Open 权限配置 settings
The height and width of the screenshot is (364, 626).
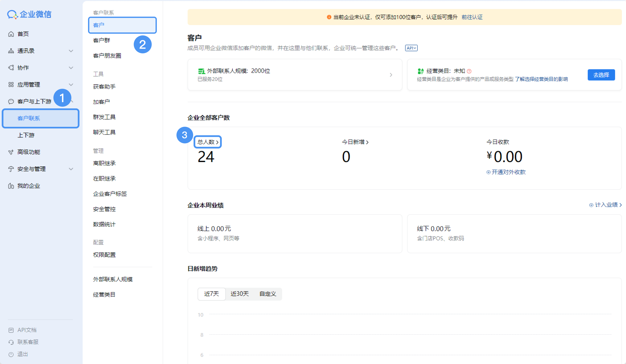click(x=104, y=255)
